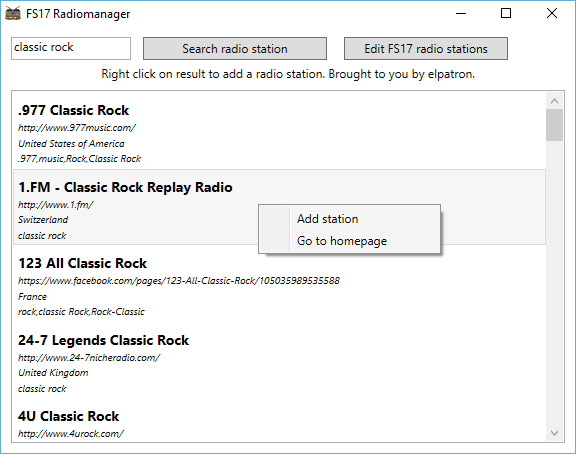Click the 123 All Classic Rock facebook URL
This screenshot has height=454, width=576.
pos(179,281)
